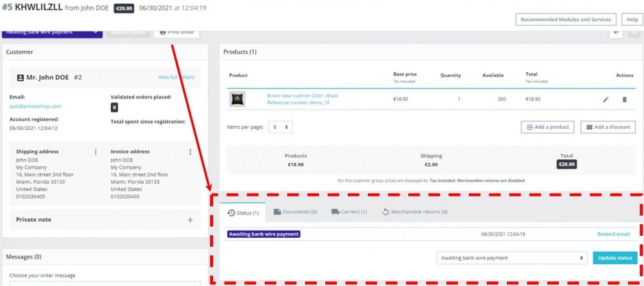This screenshot has height=286, width=644.
Task: Click Validated orders placed count badge
Action: tap(115, 108)
